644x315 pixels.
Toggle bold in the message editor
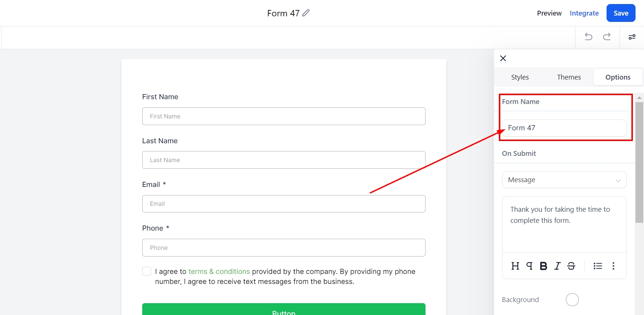click(544, 266)
